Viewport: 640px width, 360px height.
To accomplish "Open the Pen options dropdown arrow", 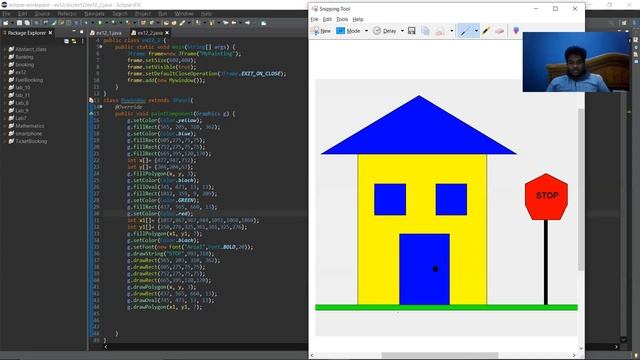I will click(x=476, y=31).
